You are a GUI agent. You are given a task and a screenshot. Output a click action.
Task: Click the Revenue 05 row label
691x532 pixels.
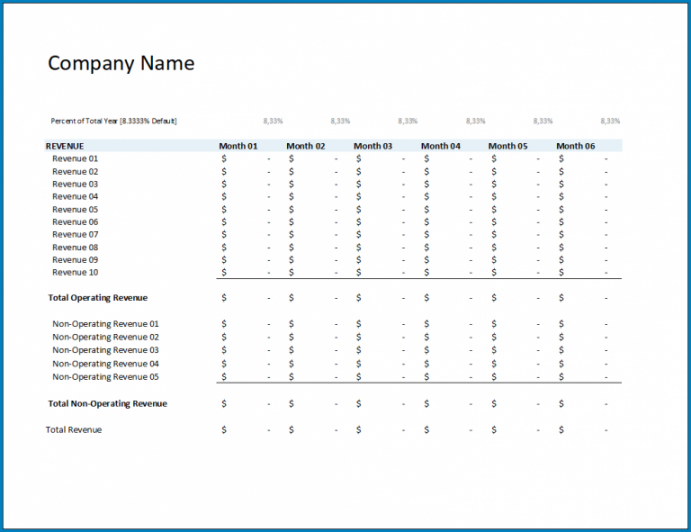pos(75,209)
